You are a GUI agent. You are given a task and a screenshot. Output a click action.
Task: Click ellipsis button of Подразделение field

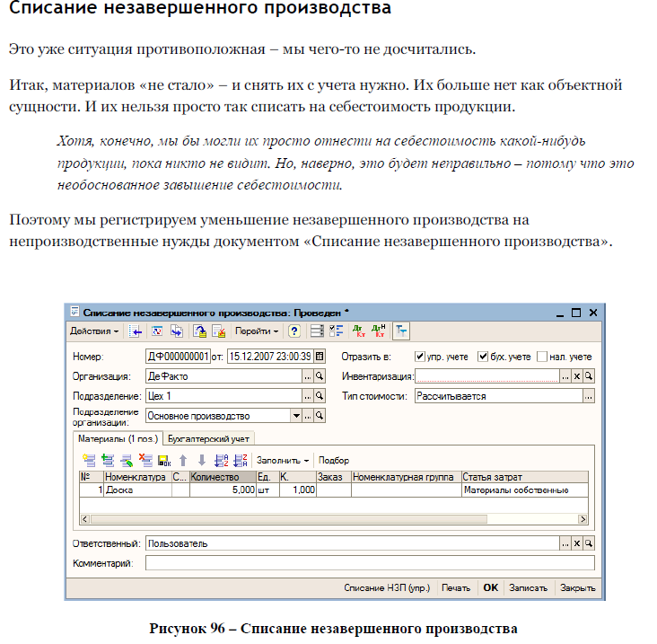(x=308, y=396)
